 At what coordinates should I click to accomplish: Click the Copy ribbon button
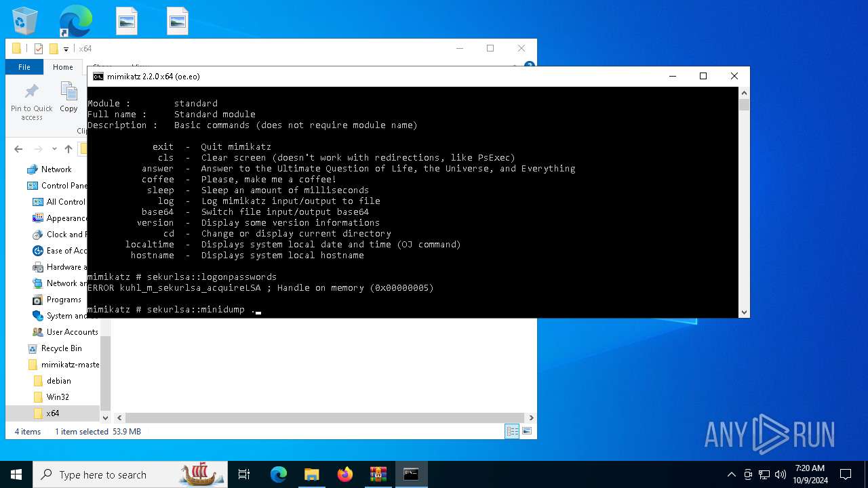point(68,97)
